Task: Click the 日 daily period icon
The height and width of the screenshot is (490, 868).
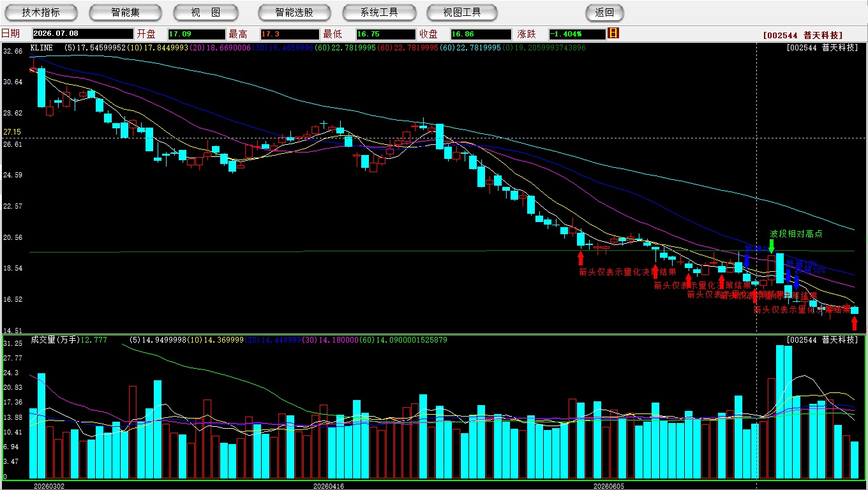Action: pyautogui.click(x=614, y=33)
